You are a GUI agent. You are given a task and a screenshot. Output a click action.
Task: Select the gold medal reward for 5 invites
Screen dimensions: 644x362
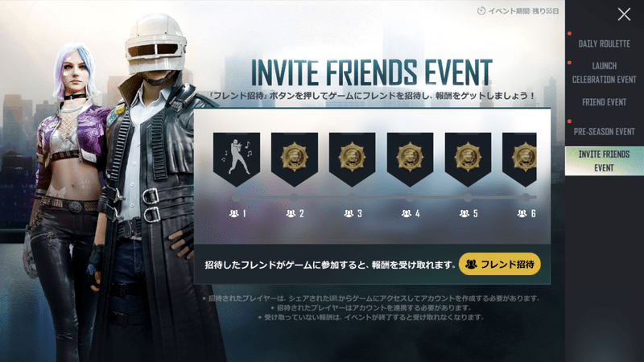tap(468, 159)
